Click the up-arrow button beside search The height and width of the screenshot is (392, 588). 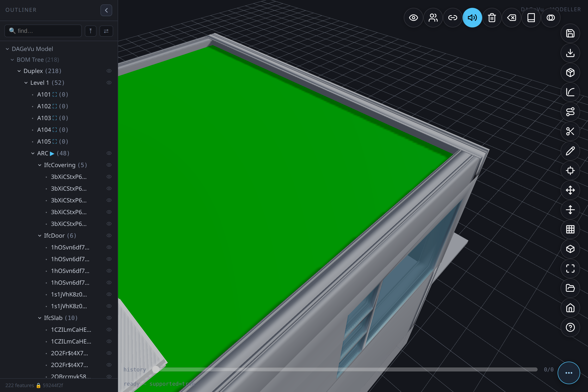[x=91, y=31]
